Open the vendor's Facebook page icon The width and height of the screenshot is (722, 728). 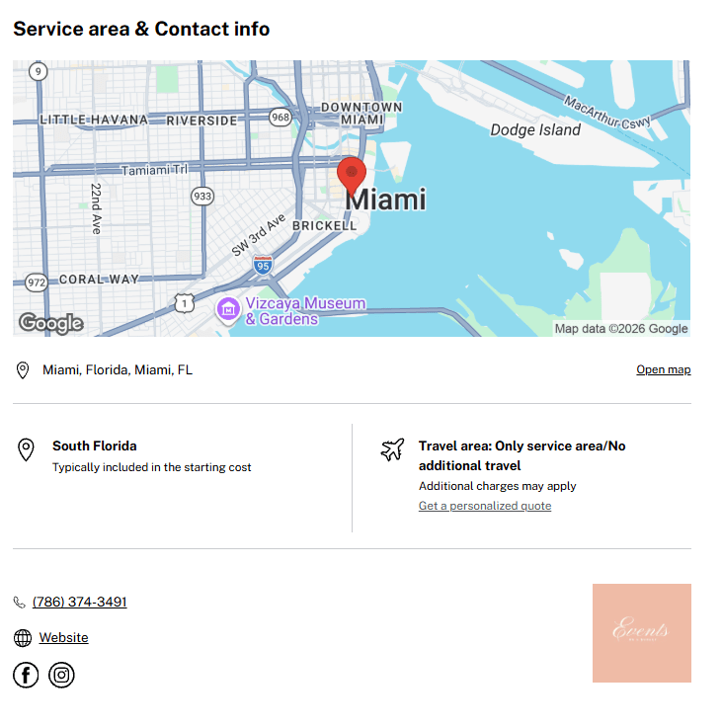point(26,675)
